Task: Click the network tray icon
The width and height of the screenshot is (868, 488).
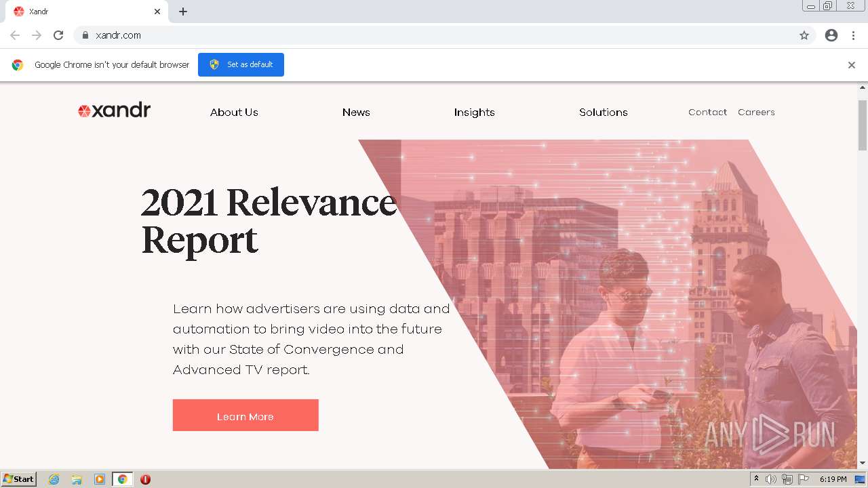Action: click(x=787, y=479)
